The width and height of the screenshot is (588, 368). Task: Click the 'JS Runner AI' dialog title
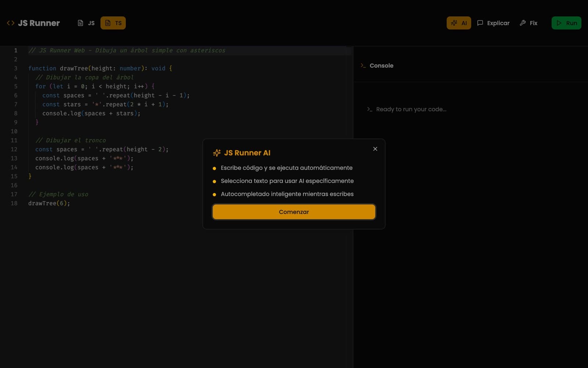click(247, 153)
